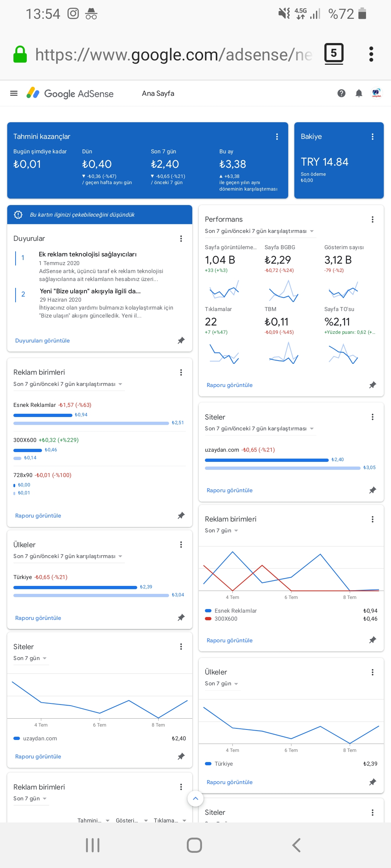
Task: Open options of Ülkeler comparison card
Action: [181, 545]
